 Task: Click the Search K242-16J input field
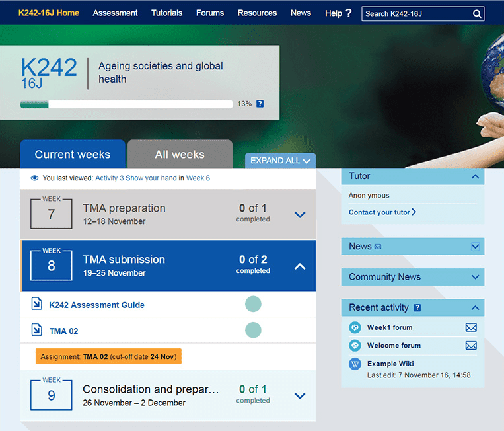click(x=416, y=13)
